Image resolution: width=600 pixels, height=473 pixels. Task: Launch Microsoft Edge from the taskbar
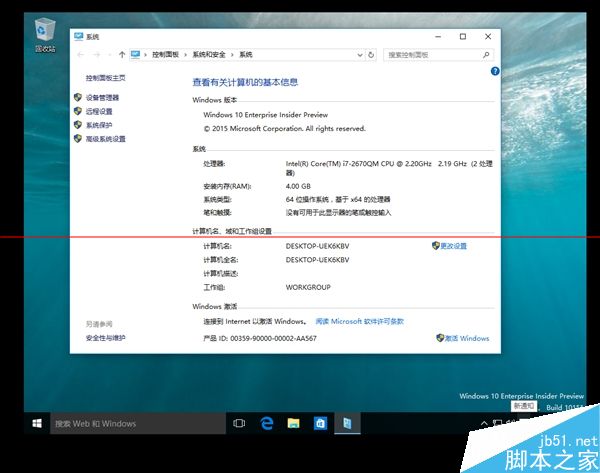pos(267,423)
